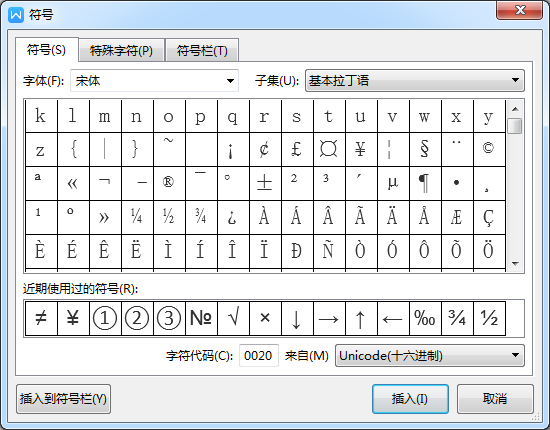Select the ¼ fraction in the main grid
Image resolution: width=550 pixels, height=430 pixels.
click(137, 217)
